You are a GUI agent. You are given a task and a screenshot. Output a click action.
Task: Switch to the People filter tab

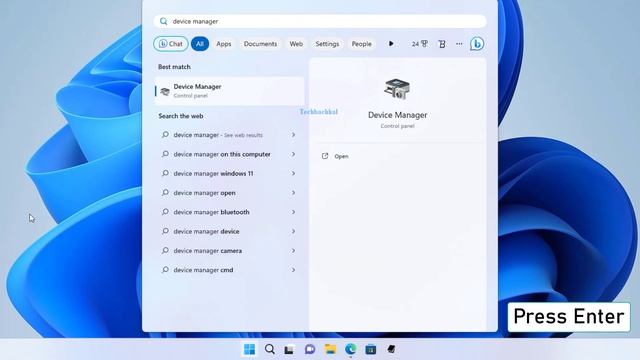362,44
